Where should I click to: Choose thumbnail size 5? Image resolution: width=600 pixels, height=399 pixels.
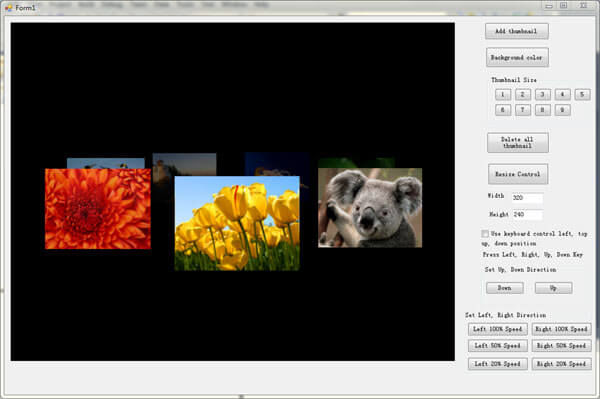coord(582,94)
